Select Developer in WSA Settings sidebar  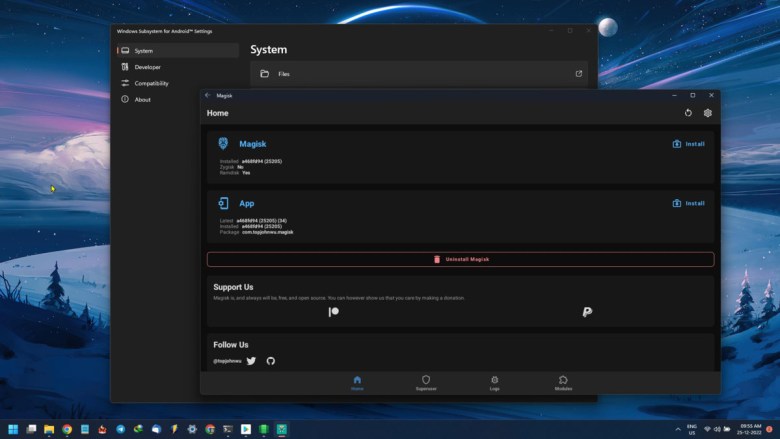point(178,67)
